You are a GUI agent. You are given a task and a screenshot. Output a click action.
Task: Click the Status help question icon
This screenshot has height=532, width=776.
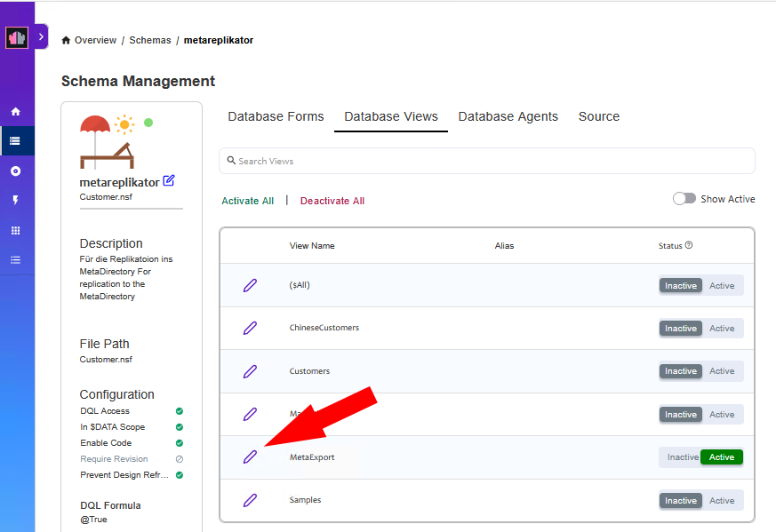click(x=689, y=246)
